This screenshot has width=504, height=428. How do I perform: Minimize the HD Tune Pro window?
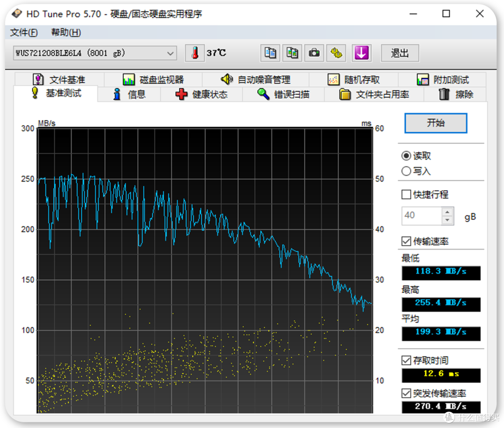pyautogui.click(x=413, y=14)
